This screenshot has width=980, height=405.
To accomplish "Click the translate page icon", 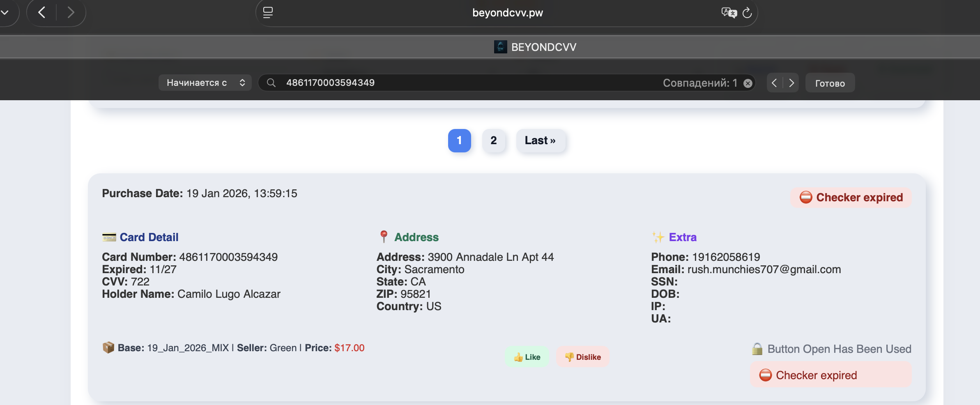I will coord(729,13).
